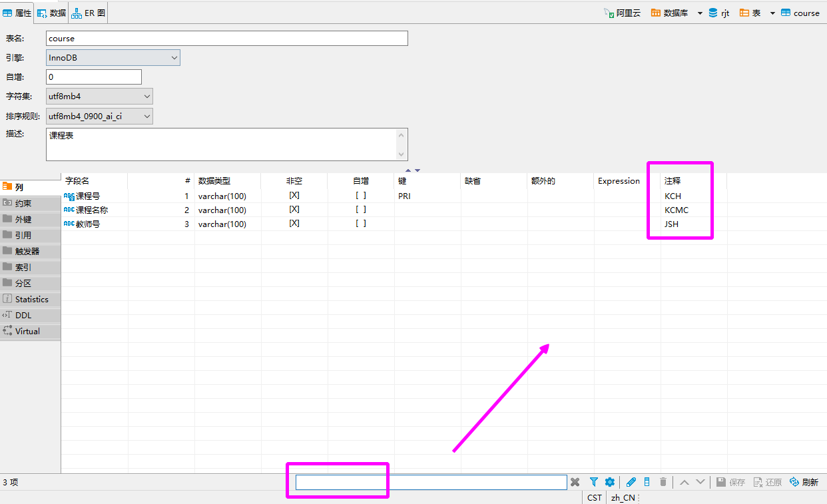827x504 pixels.
Task: Select the 列 side tab
Action: [31, 187]
